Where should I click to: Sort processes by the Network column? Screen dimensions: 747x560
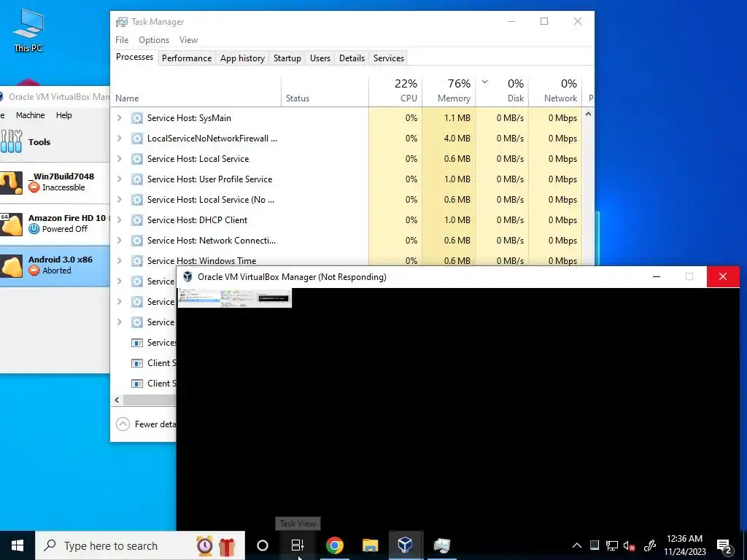point(555,90)
